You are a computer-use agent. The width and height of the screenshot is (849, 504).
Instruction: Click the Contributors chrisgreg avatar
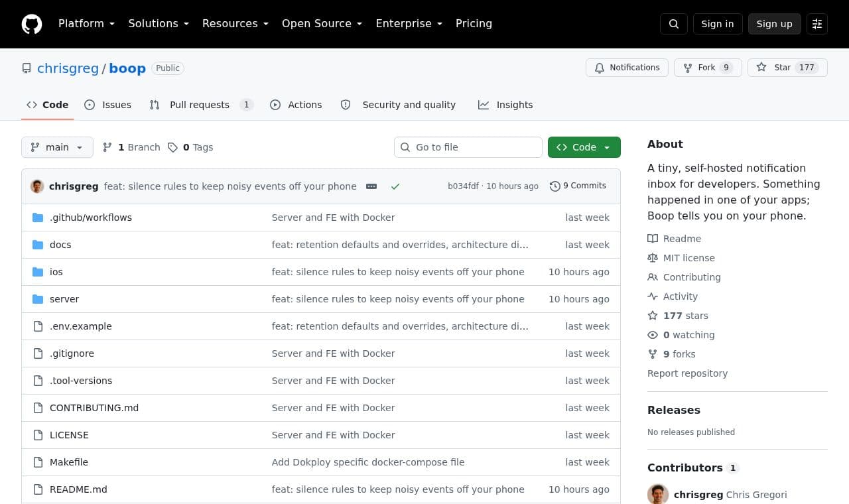click(658, 495)
